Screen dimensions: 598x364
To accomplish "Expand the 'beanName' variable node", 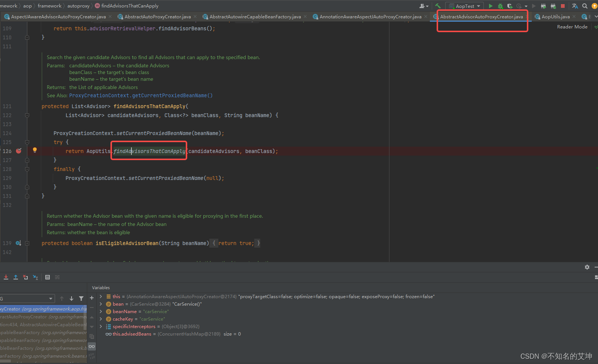I will point(101,312).
